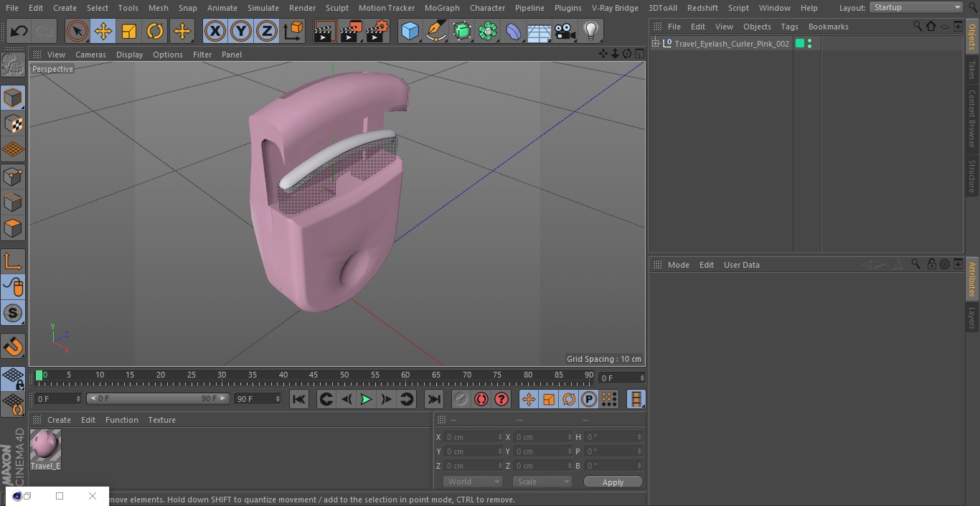Open viewport Filter menu

(202, 55)
